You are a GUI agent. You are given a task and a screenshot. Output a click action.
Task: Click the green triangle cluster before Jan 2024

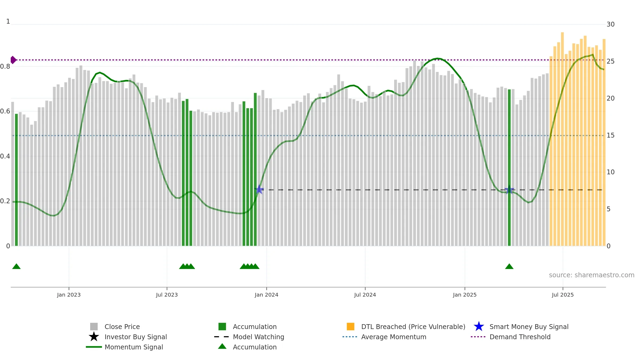[250, 266]
